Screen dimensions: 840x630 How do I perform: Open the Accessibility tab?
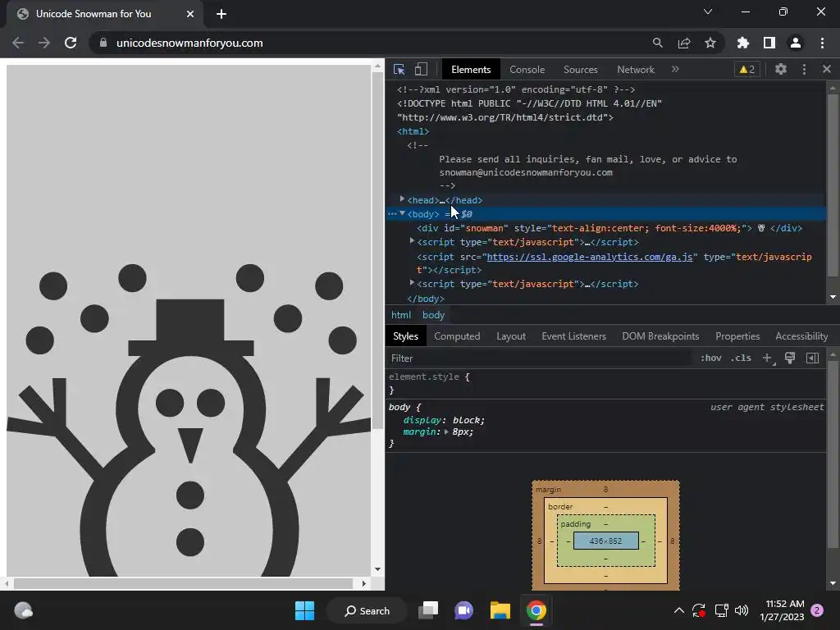(801, 336)
